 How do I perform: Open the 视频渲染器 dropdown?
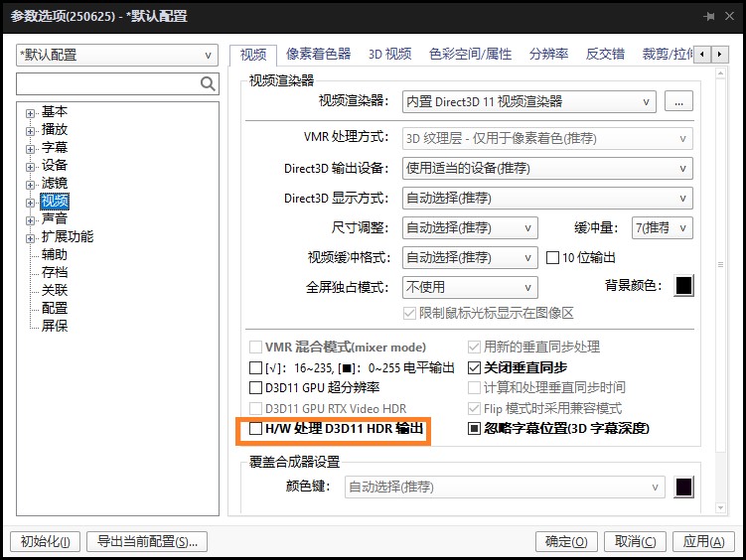(x=528, y=101)
